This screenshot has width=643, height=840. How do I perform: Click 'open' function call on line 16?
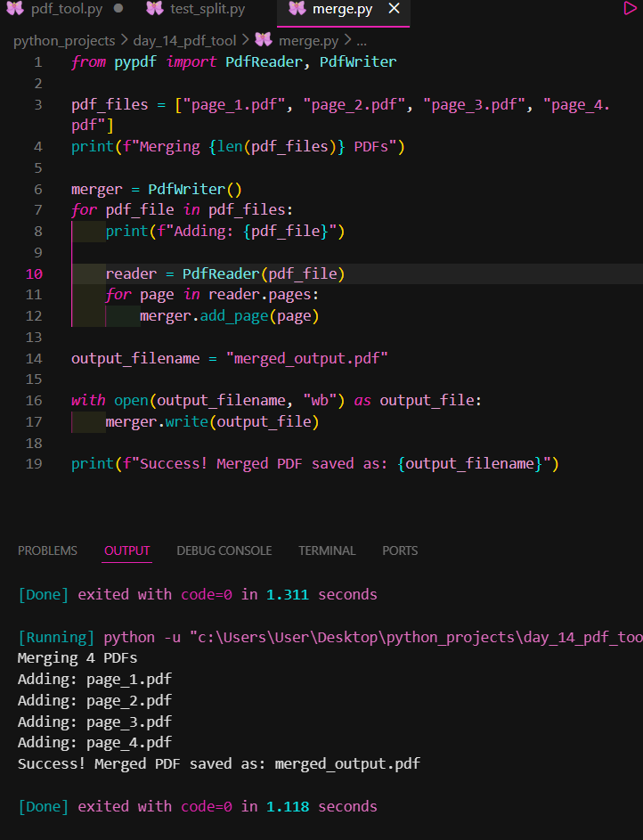click(x=131, y=401)
